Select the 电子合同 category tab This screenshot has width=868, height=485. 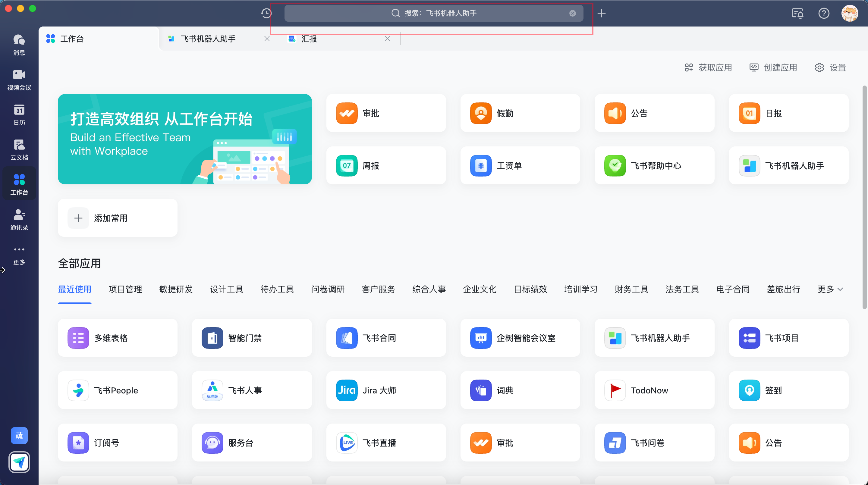point(733,289)
